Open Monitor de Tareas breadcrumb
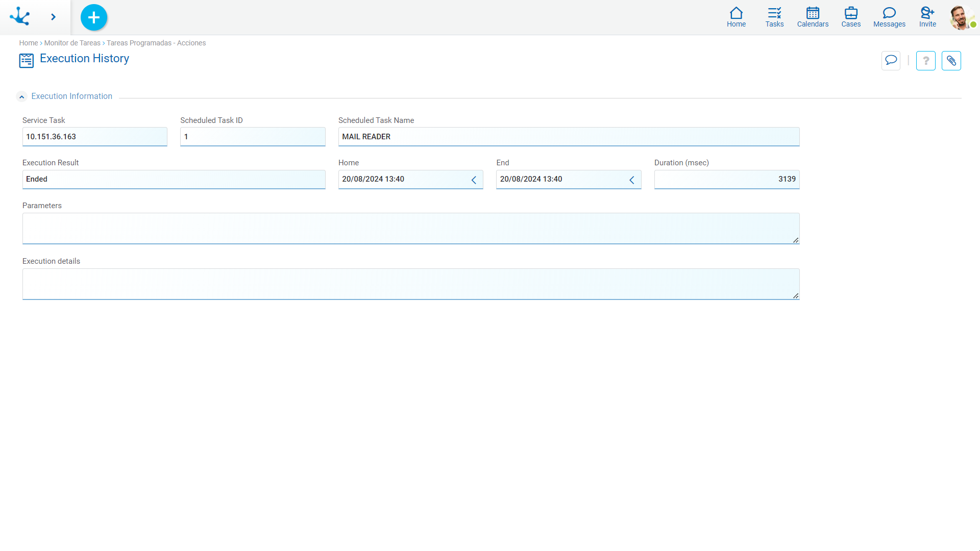 pyautogui.click(x=72, y=43)
